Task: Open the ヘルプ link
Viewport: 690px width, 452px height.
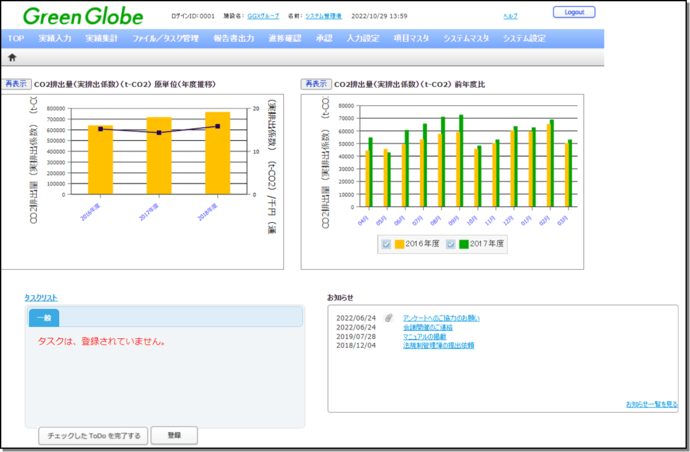Action: [x=509, y=16]
